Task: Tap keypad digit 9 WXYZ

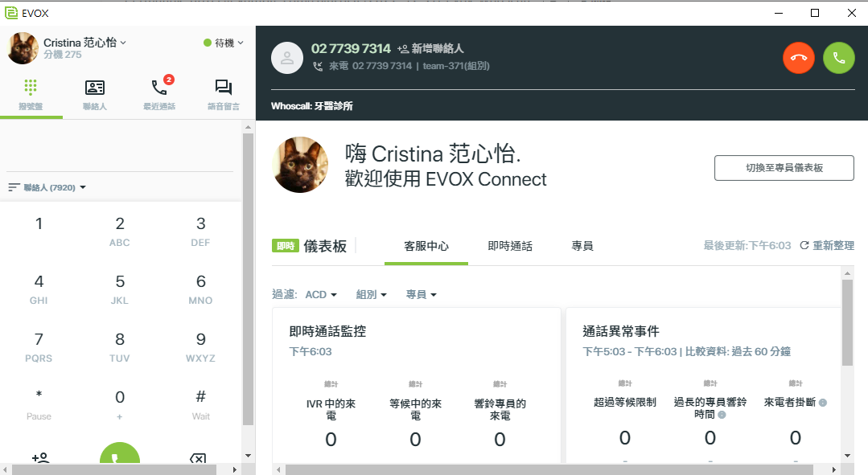Action: point(200,348)
